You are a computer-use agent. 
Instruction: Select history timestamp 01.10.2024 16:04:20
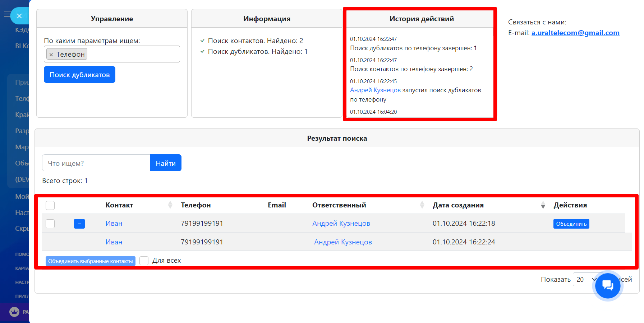(373, 112)
